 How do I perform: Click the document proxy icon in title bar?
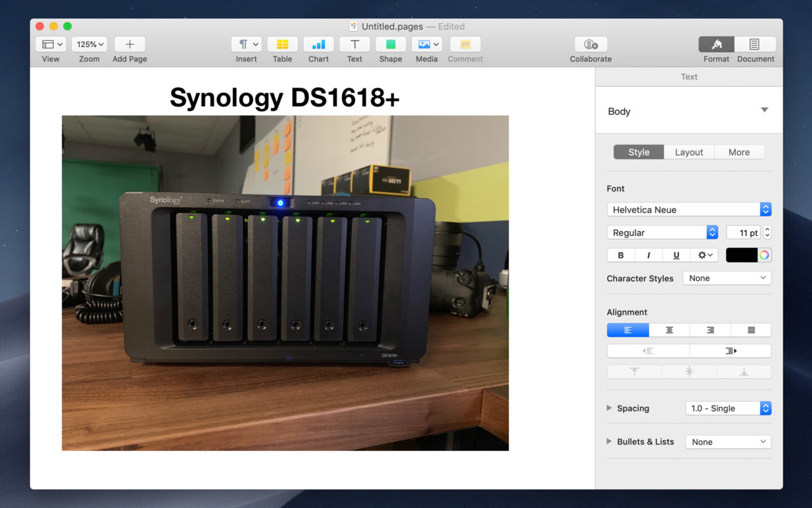coord(354,27)
